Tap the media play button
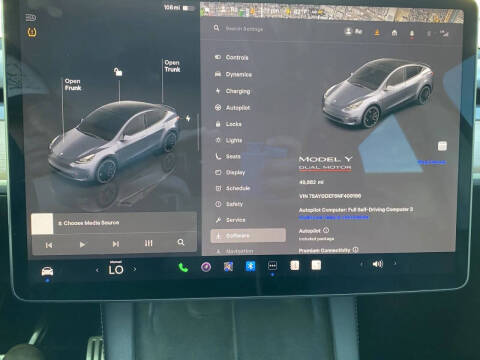The image size is (480, 360). pyautogui.click(x=82, y=245)
